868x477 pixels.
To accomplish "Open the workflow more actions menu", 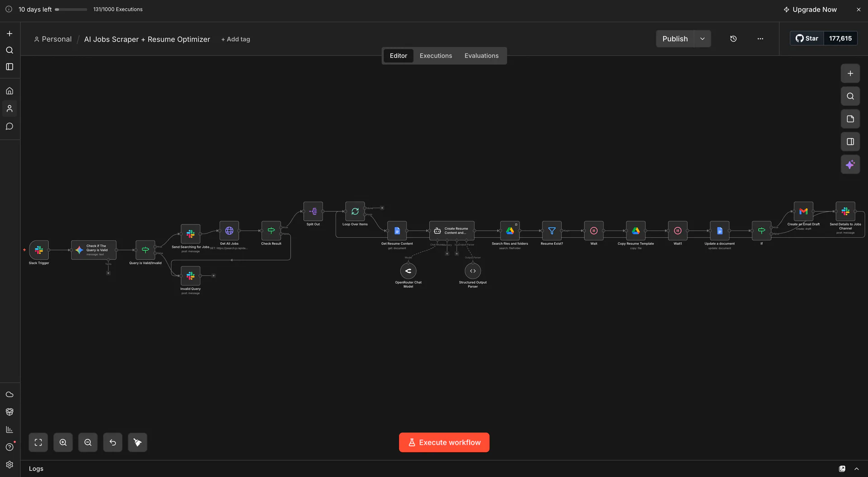I will (x=760, y=39).
